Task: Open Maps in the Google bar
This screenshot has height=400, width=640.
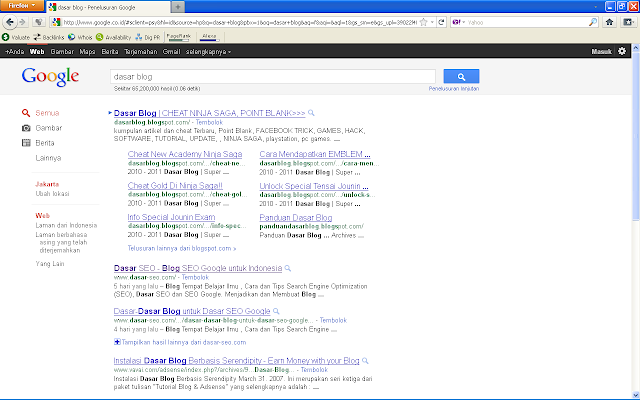Action: [87, 51]
